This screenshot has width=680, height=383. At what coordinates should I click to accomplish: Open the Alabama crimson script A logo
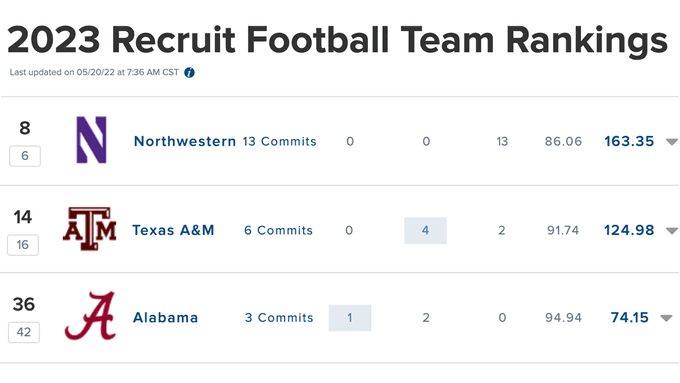90,316
